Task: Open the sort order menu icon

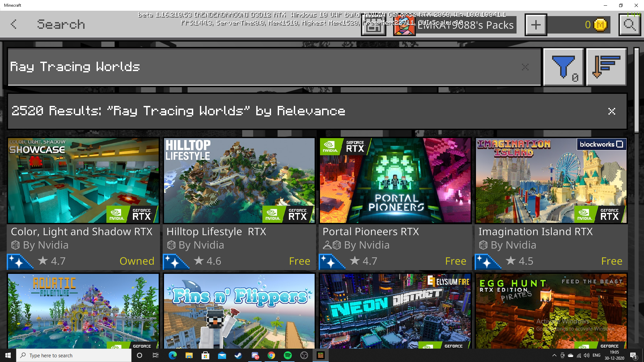Action: (606, 67)
